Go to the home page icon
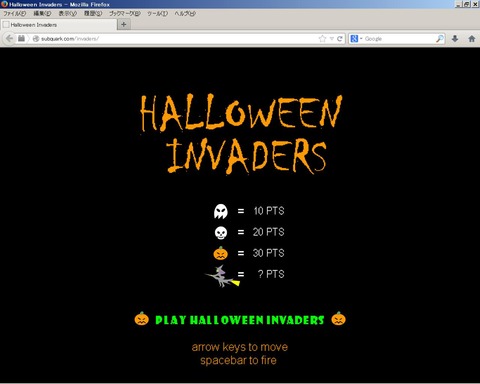This screenshot has height=384, width=480. coord(472,39)
